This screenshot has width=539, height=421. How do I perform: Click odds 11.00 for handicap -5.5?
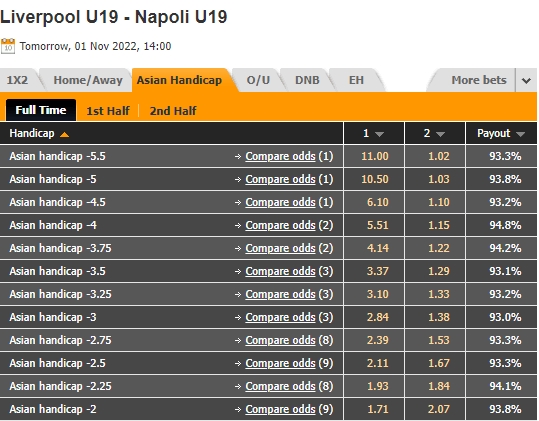pyautogui.click(x=375, y=156)
